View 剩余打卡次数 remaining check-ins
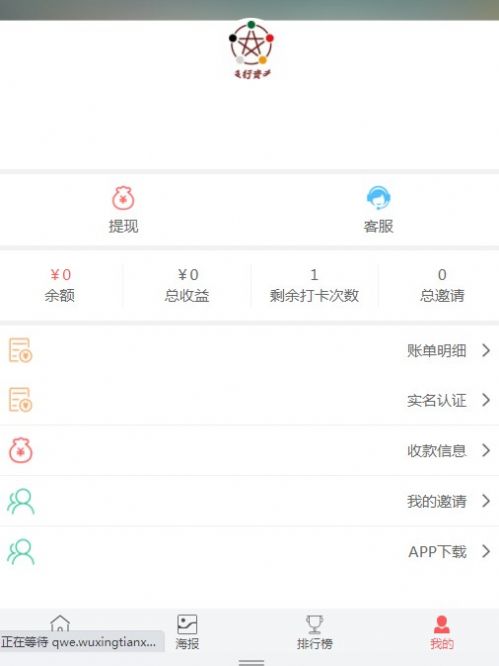The height and width of the screenshot is (666, 499). tap(314, 285)
